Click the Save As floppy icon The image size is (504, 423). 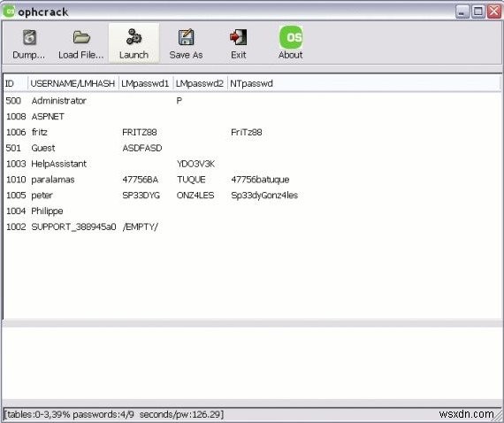click(x=186, y=37)
